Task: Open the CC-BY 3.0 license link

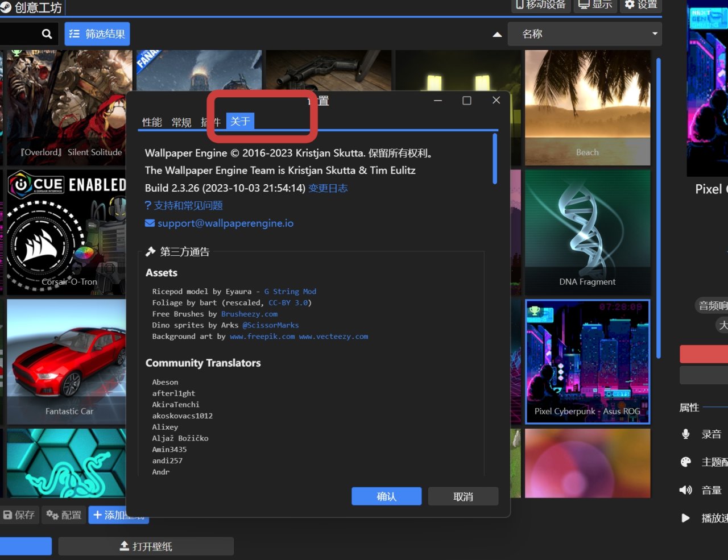Action: click(288, 302)
